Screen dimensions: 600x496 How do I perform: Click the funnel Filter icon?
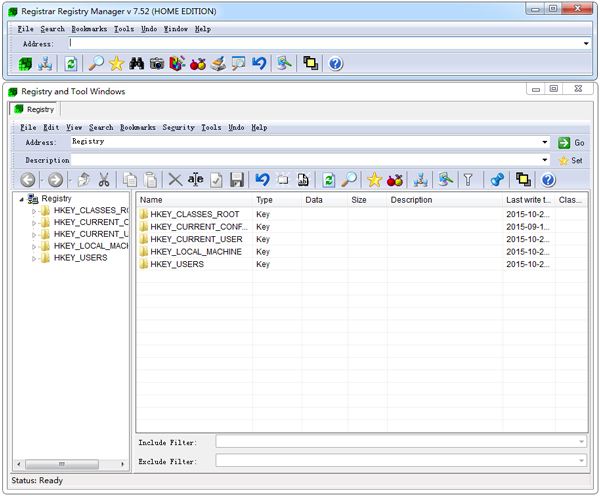click(467, 180)
